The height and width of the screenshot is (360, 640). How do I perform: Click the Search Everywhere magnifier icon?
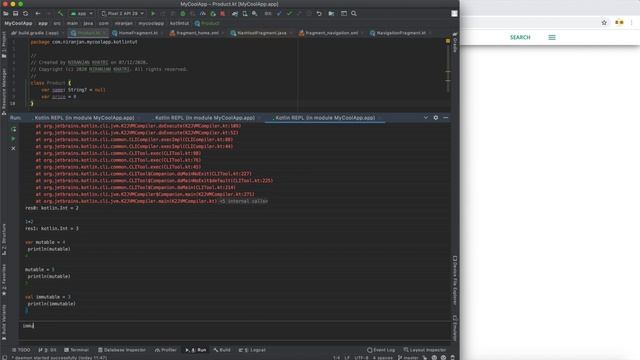(354, 13)
